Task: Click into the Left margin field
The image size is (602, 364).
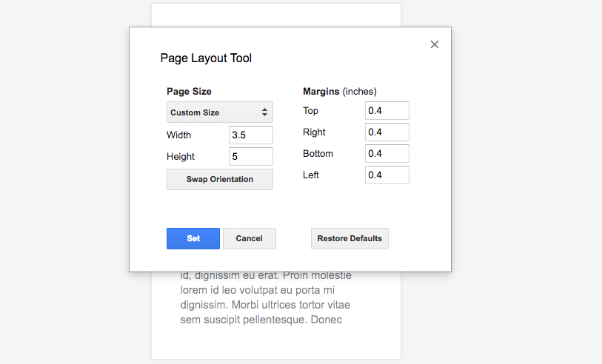Action: (x=387, y=175)
